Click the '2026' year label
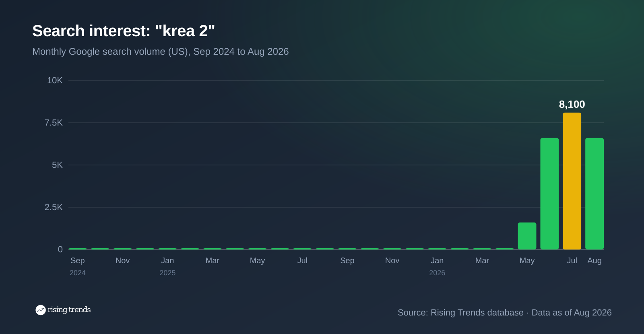The width and height of the screenshot is (644, 334). pyautogui.click(x=437, y=273)
